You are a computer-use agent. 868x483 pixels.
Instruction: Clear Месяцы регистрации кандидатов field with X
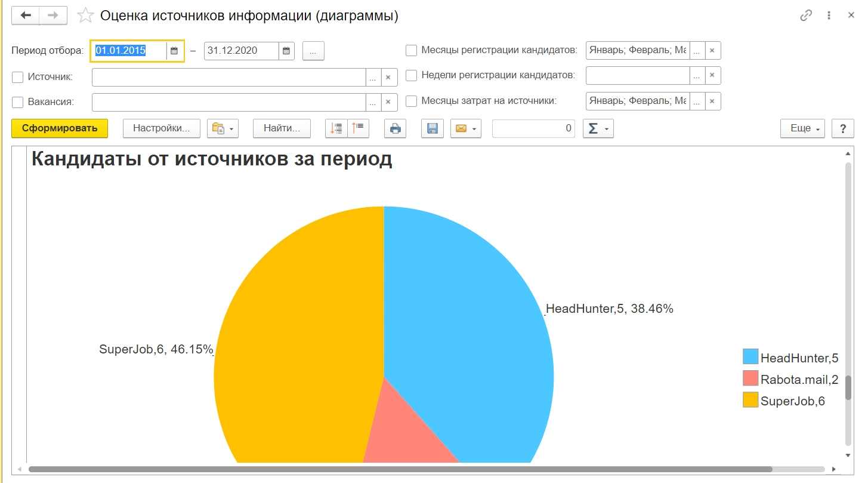coord(713,51)
